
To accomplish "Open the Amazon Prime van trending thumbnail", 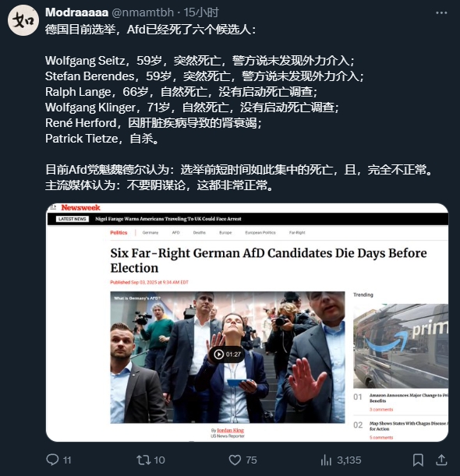I will 401,346.
